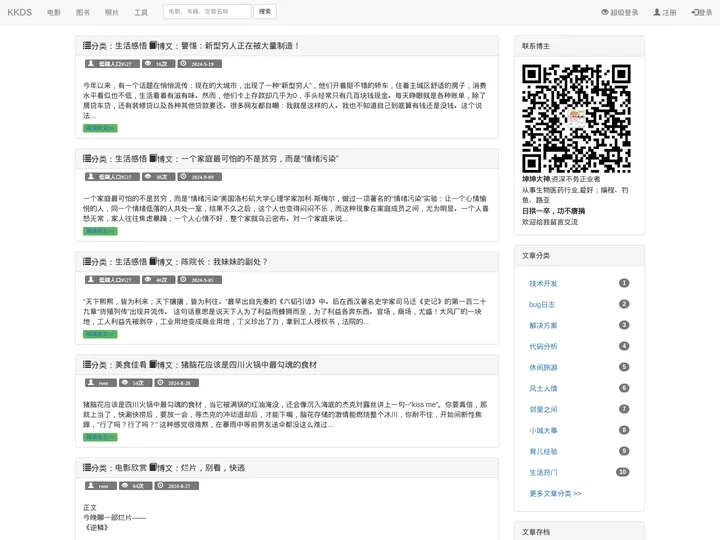This screenshot has width=720, height=540.
Task: Open the 生活窍门 category link
Action: pyautogui.click(x=543, y=472)
